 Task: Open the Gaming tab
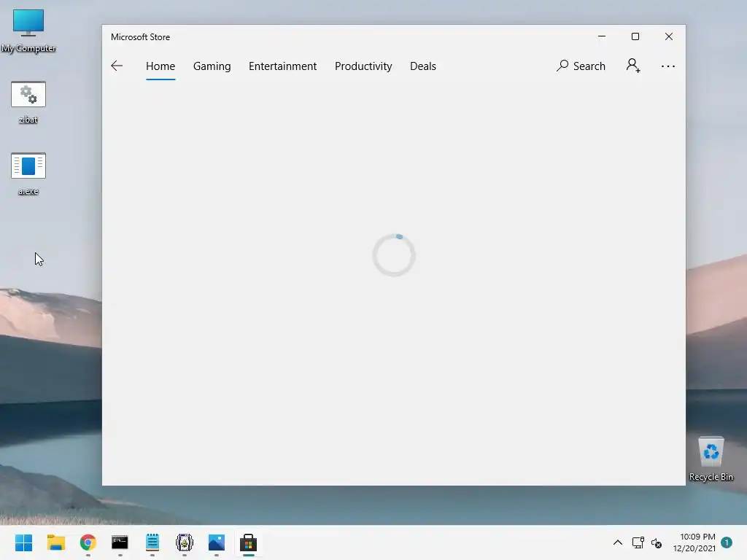coord(212,66)
